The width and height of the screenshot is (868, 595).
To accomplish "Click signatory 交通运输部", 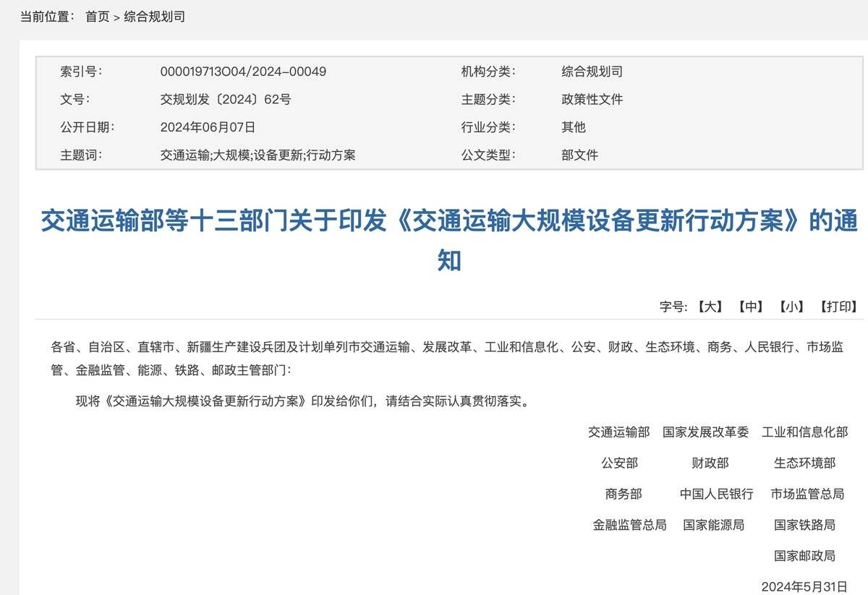I will pos(619,432).
